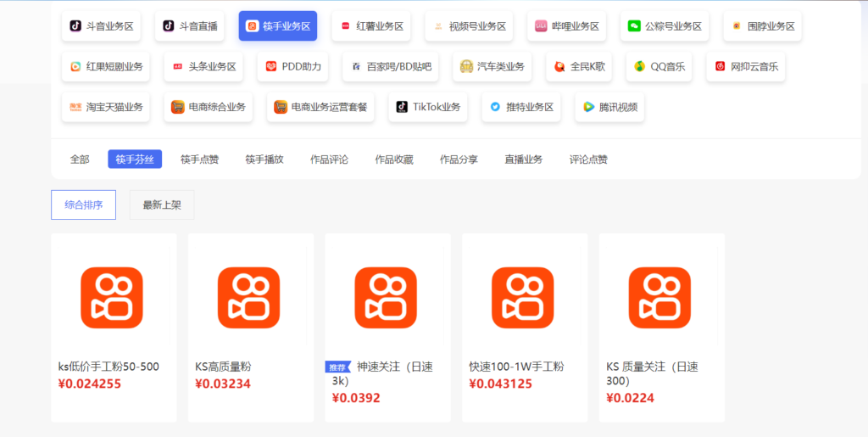Viewport: 868px width, 437px height.
Task: Sort by 最新上架
Action: coord(162,205)
